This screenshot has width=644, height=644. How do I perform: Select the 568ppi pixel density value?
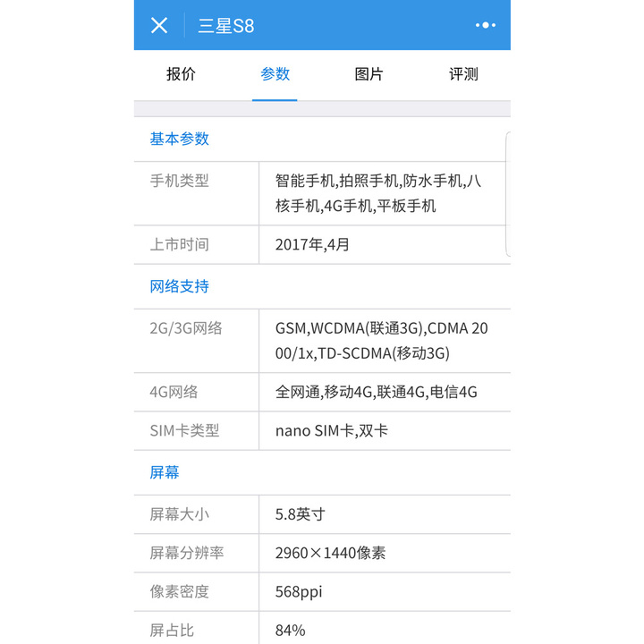299,592
